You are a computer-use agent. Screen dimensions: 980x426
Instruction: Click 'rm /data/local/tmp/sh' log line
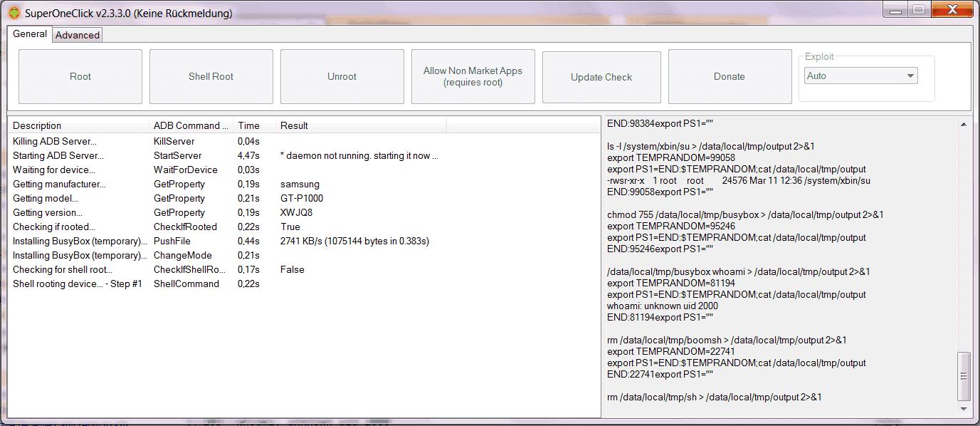coord(715,397)
